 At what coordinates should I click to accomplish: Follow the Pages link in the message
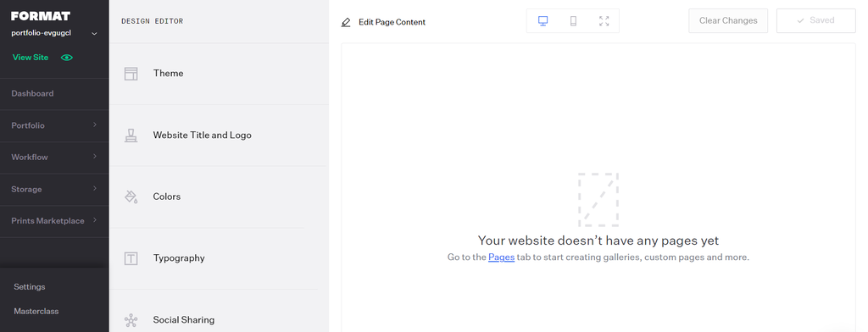502,257
